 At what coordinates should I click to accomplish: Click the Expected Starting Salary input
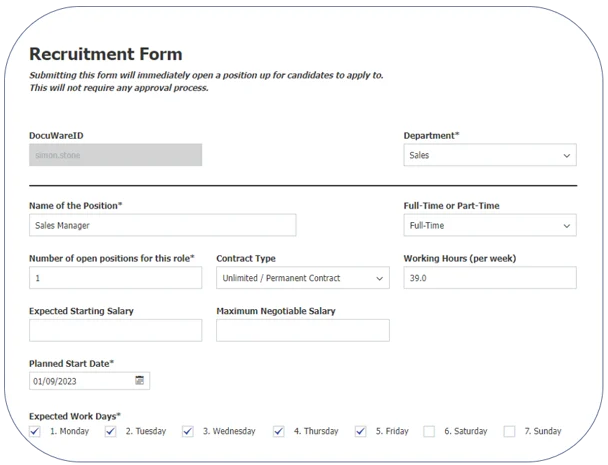[x=115, y=331]
